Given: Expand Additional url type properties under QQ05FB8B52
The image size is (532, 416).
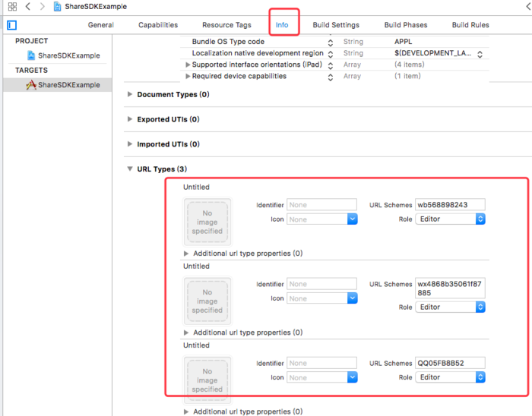Looking at the screenshot, I should point(186,411).
